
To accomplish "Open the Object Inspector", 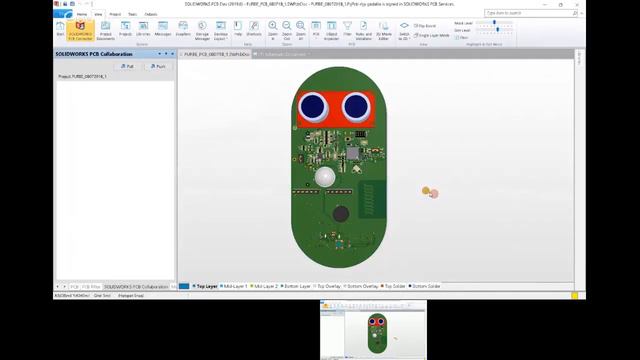I will (331, 31).
